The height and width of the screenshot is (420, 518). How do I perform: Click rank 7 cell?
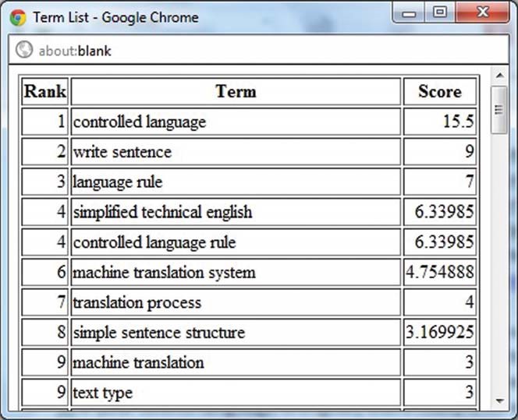[45, 302]
